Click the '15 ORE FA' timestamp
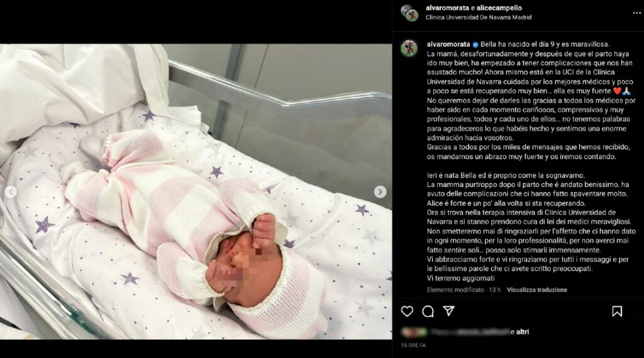644x358 pixels. tap(414, 345)
